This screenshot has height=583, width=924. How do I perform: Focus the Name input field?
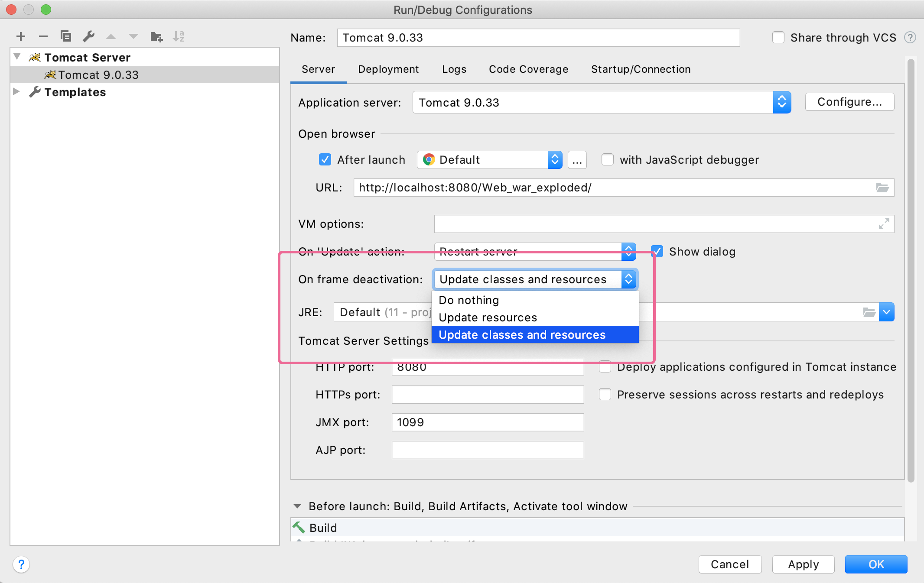tap(538, 38)
